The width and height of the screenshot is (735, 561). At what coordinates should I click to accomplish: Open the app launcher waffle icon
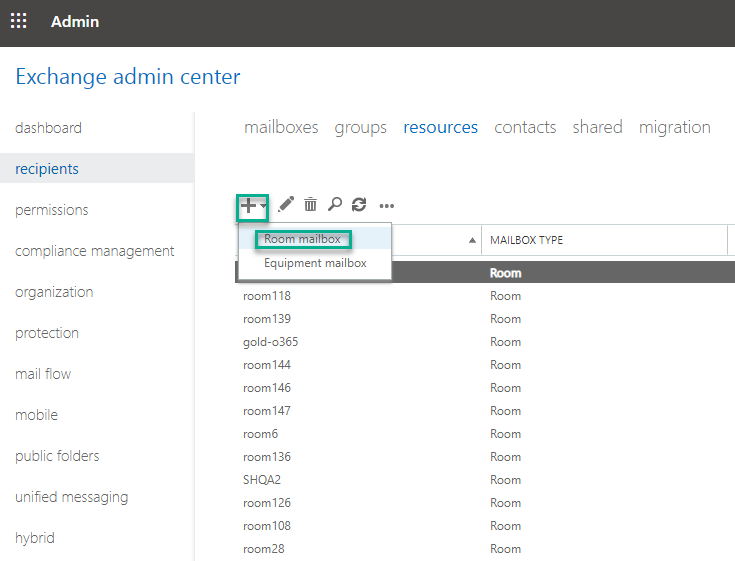19,21
